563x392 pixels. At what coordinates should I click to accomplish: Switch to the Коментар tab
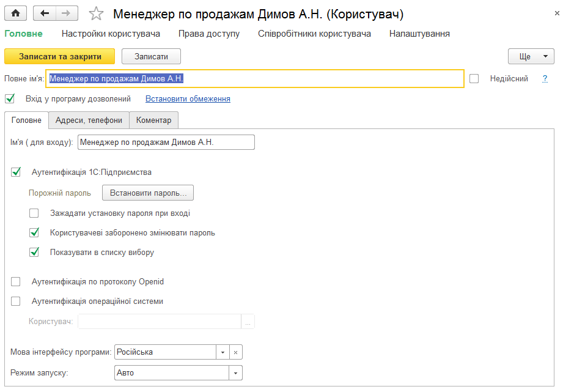click(x=153, y=120)
